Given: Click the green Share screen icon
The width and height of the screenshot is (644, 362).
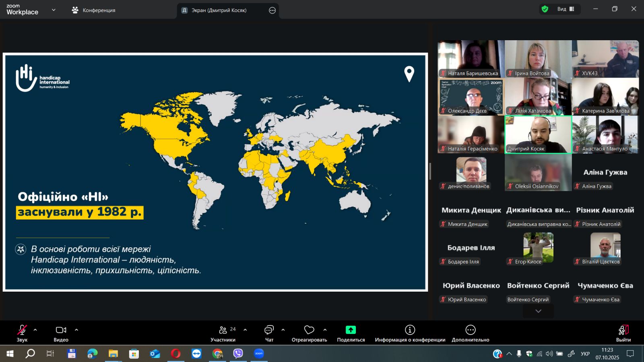Looking at the screenshot, I should coord(351,330).
